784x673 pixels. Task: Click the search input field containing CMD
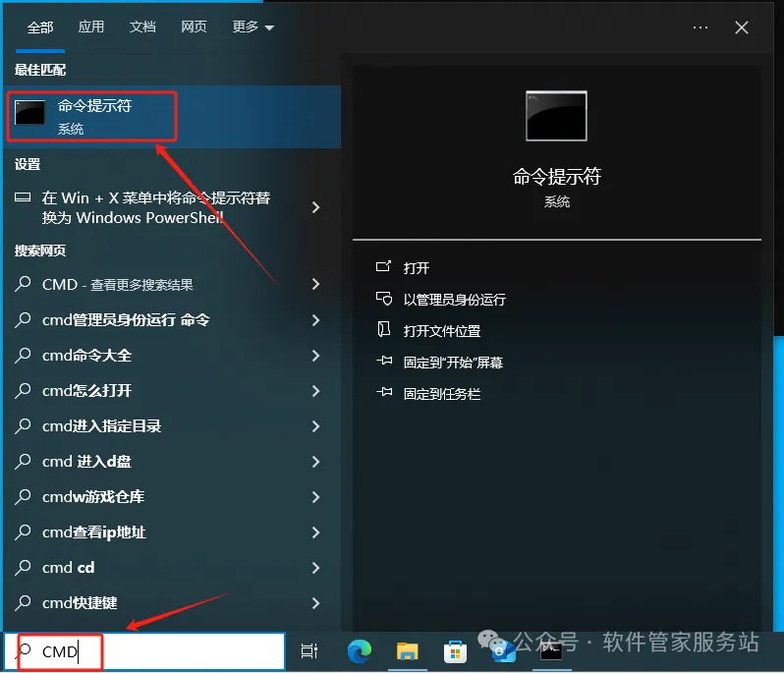[145, 651]
